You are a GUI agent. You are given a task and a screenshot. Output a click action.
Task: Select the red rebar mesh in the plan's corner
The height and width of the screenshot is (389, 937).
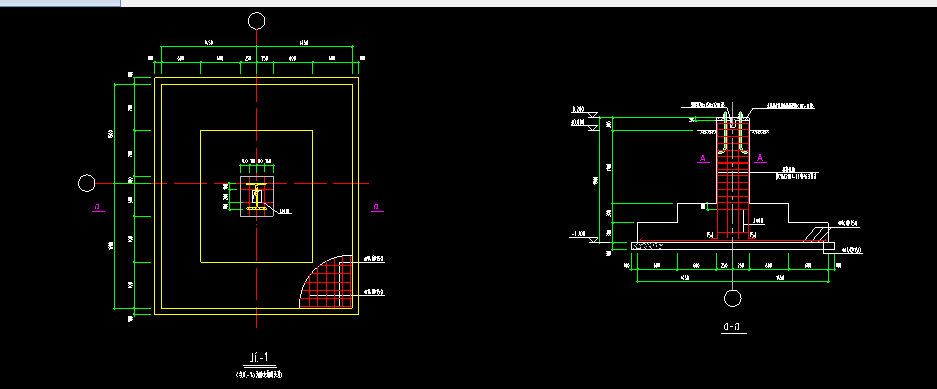[x=327, y=282]
